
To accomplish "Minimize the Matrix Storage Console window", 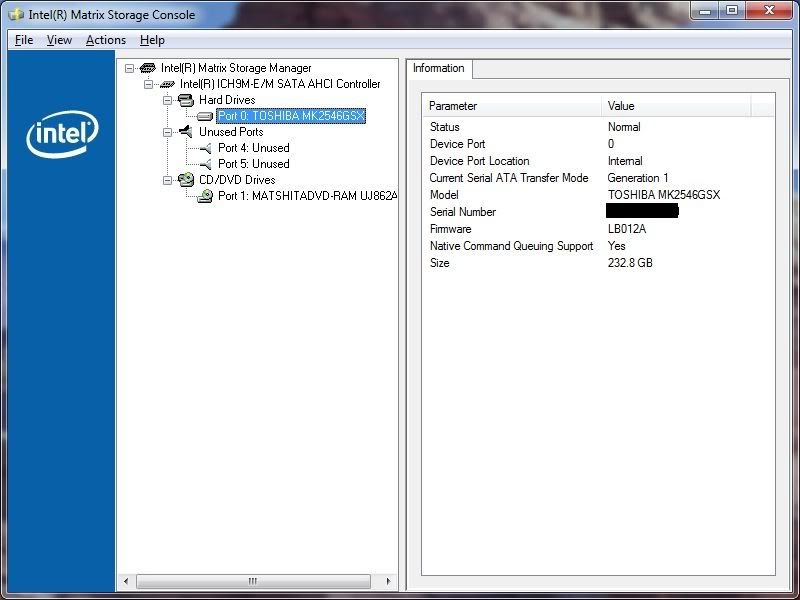I will coord(705,11).
